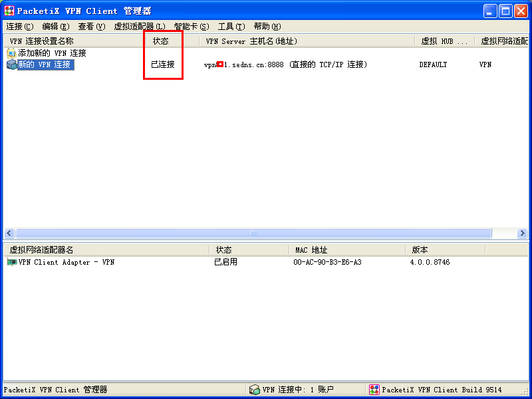The height and width of the screenshot is (399, 532).
Task: Sort by VPN 连接设置名称 column header
Action: [74, 41]
